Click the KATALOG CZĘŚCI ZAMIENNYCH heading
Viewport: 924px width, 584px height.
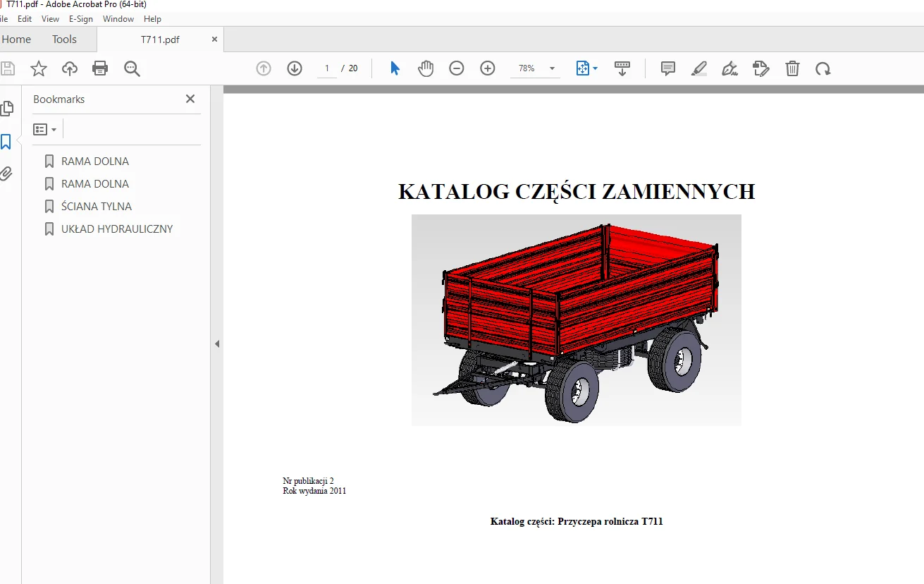pos(577,192)
